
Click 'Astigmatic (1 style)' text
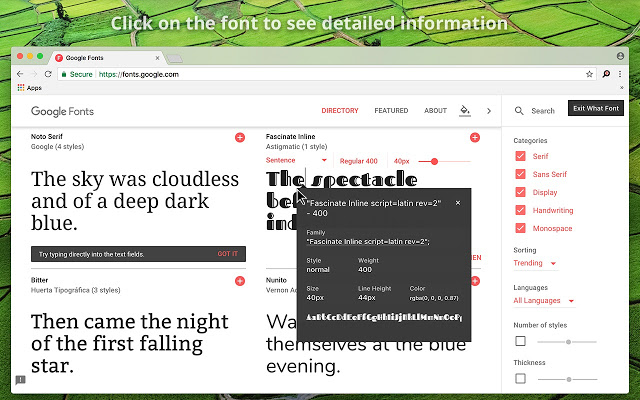tap(296, 147)
